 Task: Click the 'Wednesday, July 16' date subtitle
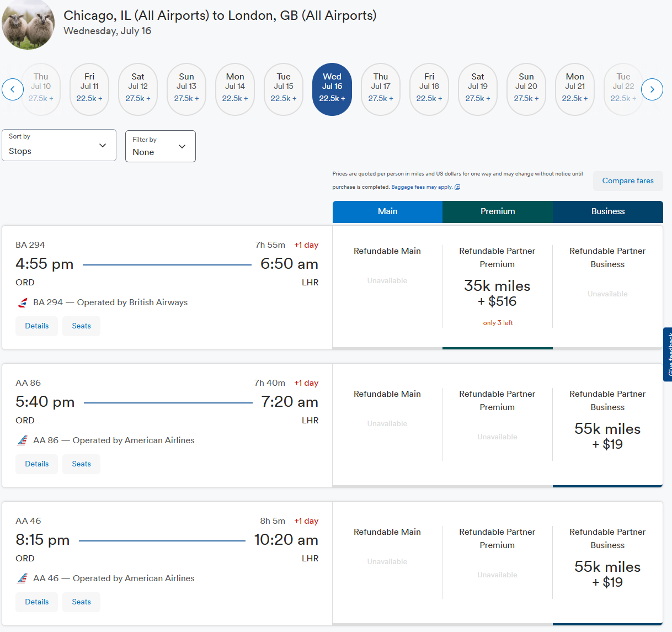108,31
